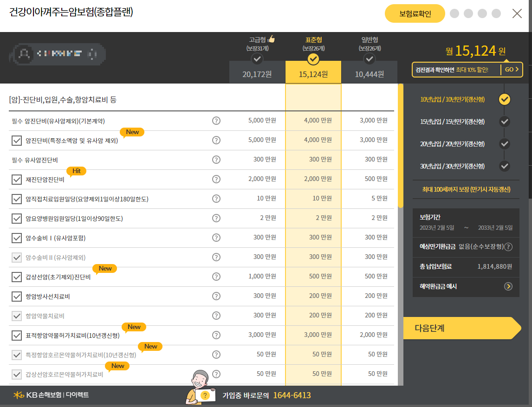Open 해약환급금 예시 arrow icon
This screenshot has width=532, height=407.
[x=508, y=287]
